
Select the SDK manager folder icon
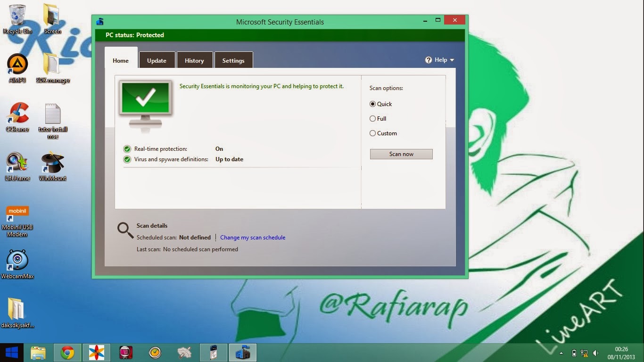pyautogui.click(x=53, y=68)
